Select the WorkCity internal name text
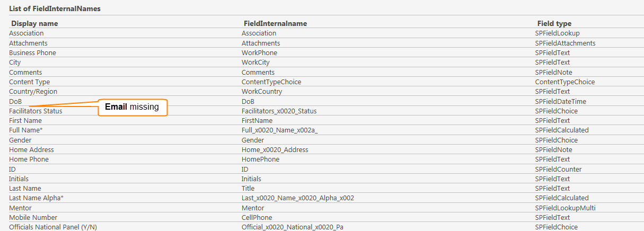644x231 pixels. click(255, 63)
